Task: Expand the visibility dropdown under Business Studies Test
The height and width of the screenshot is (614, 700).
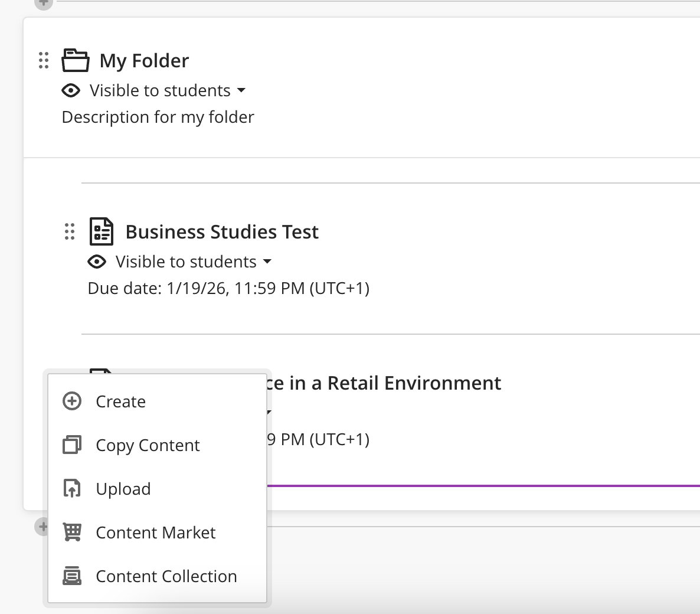Action: click(268, 262)
